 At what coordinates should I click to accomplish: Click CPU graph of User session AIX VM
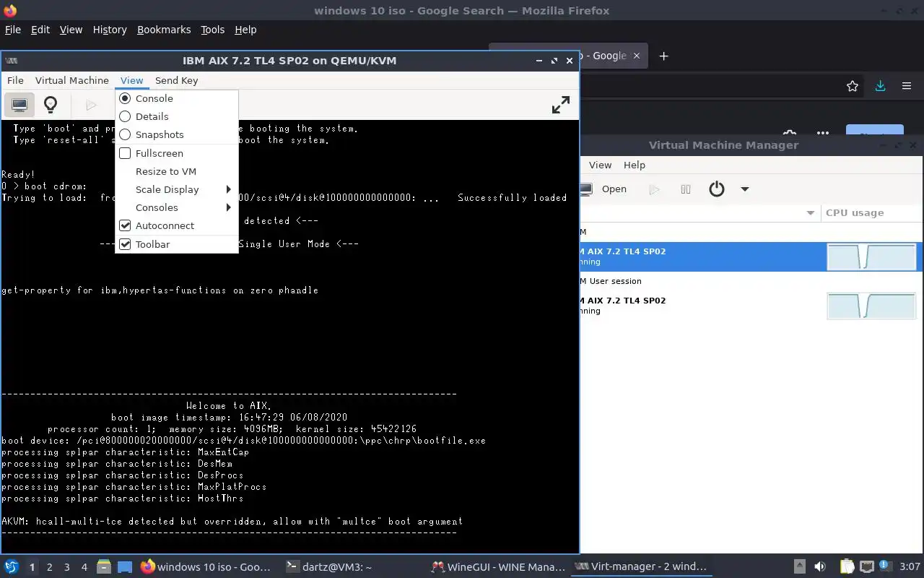click(x=871, y=306)
